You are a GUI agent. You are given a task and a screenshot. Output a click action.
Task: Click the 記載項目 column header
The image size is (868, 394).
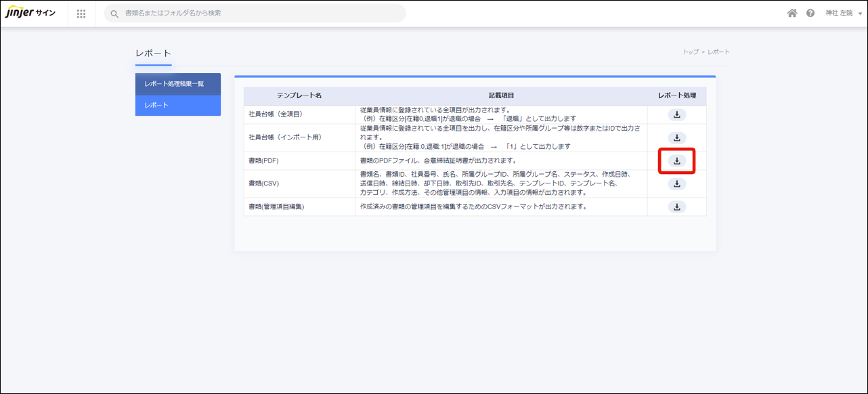[x=501, y=96]
